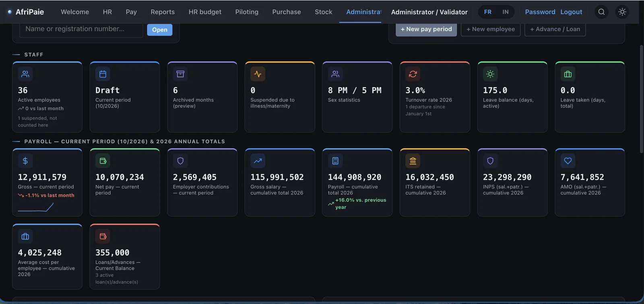644x304 pixels.
Task: Open the Purchase menu
Action: pos(287,12)
